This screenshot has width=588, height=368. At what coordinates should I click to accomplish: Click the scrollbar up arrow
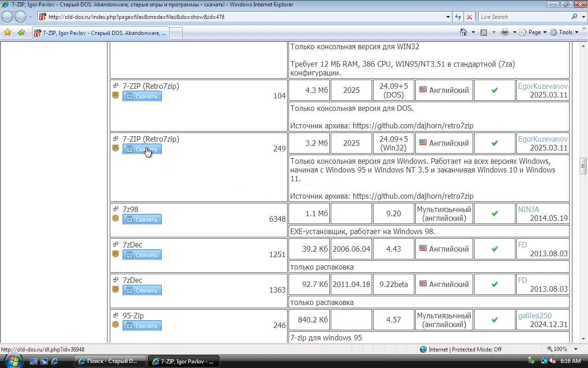click(583, 46)
